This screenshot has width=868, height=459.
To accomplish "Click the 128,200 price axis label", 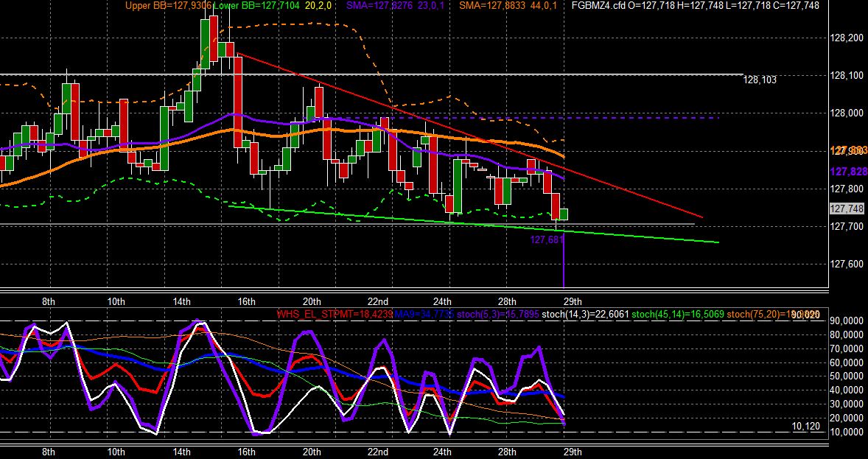I will pos(847,38).
